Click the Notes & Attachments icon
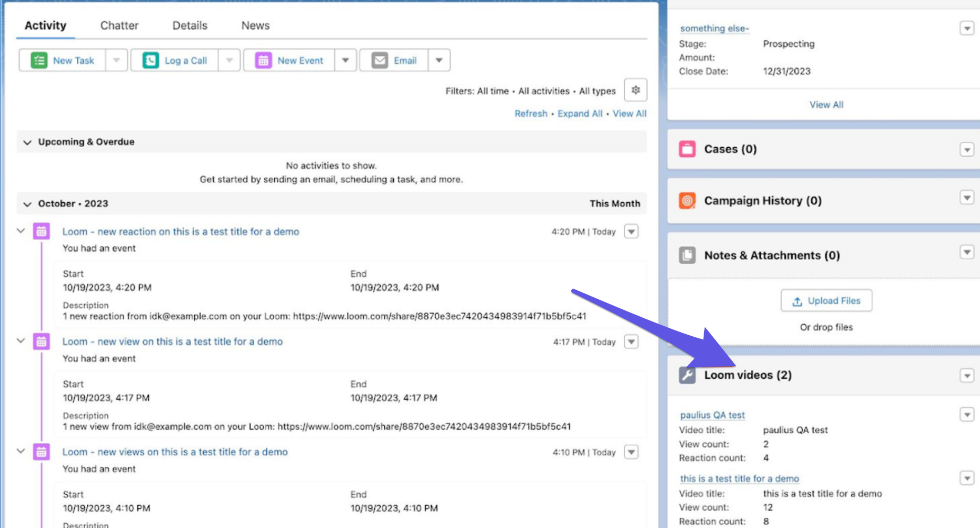Screen dimensions: 980x528 (687, 255)
